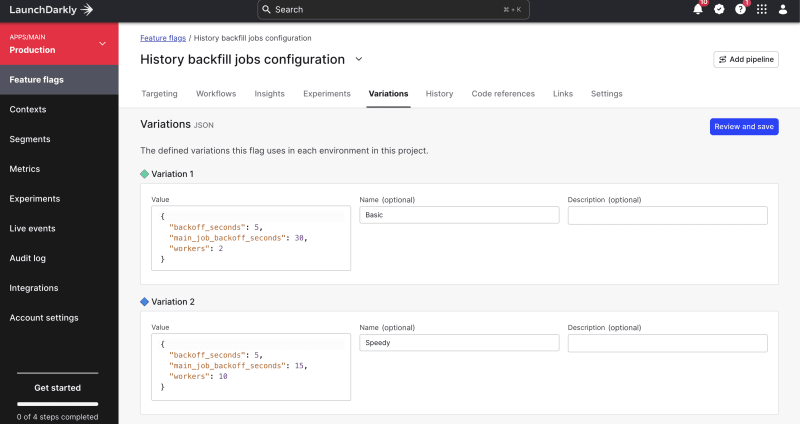This screenshot has height=424, width=800.
Task: Open the Links tab
Action: click(563, 94)
